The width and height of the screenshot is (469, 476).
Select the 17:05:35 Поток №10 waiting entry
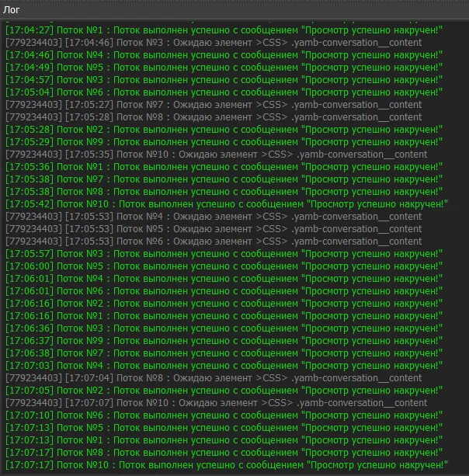tap(216, 155)
